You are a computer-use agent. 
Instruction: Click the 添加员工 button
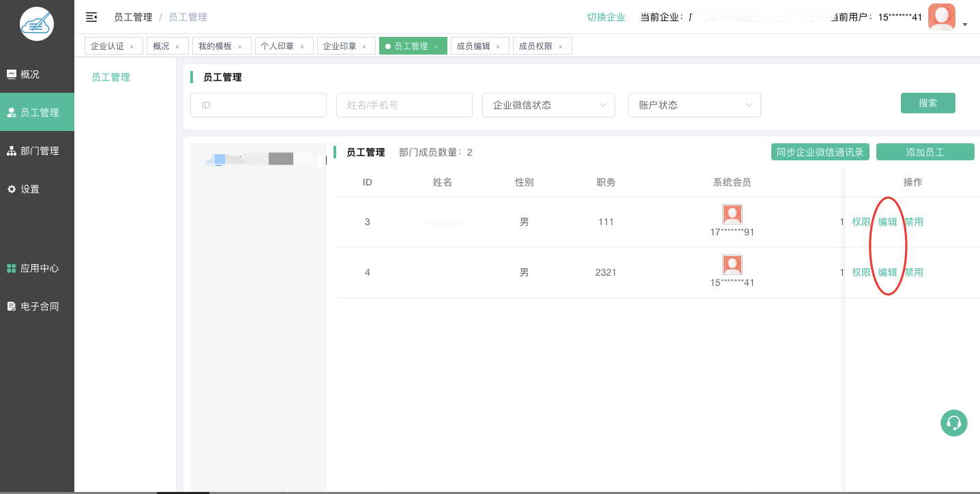(925, 152)
